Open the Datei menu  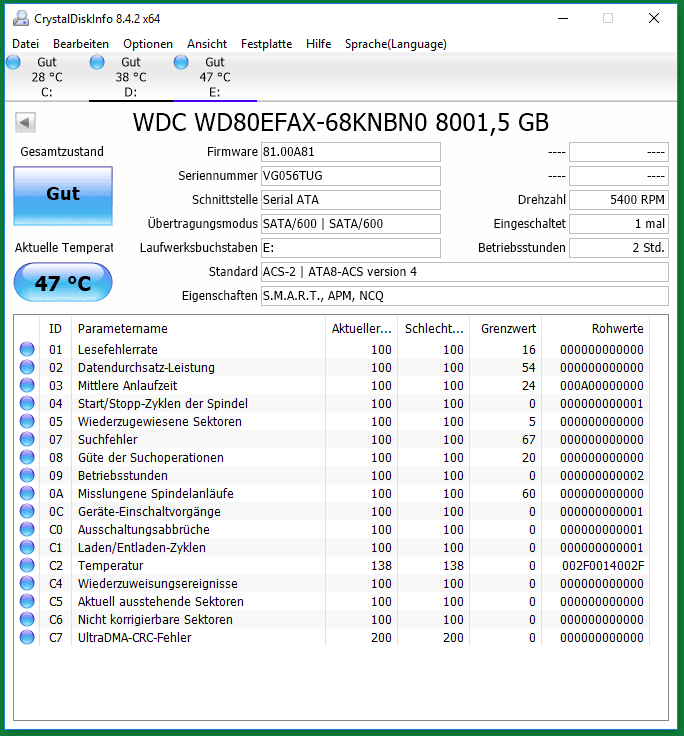point(25,44)
